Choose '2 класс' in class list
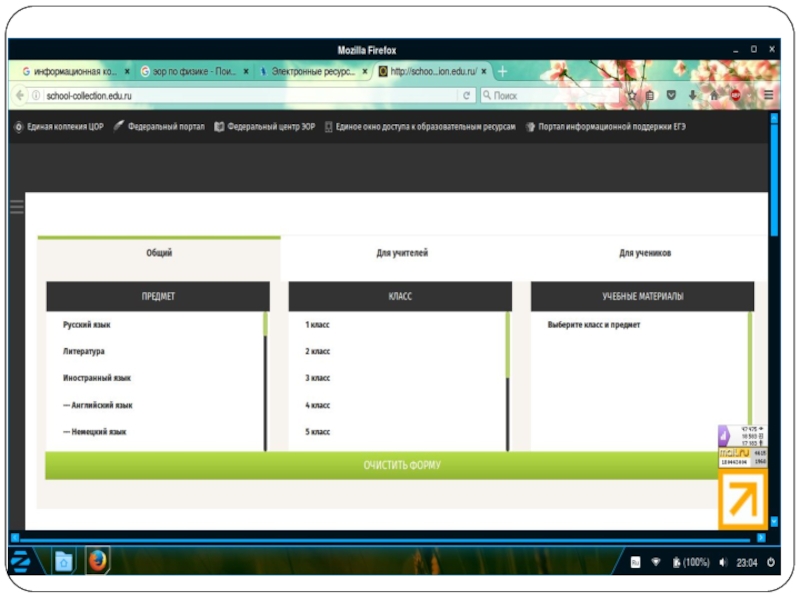Image resolution: width=800 pixels, height=600 pixels. tap(317, 352)
